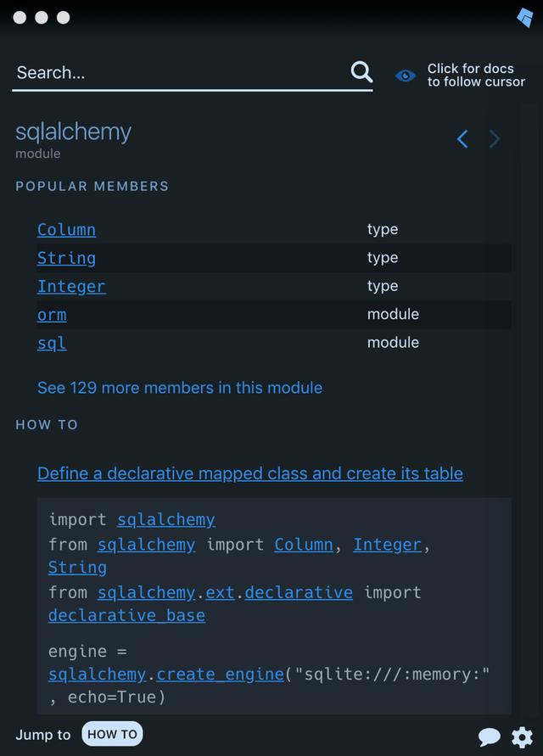This screenshot has height=756, width=543.
Task: Open settings with the gear icon
Action: 522,736
